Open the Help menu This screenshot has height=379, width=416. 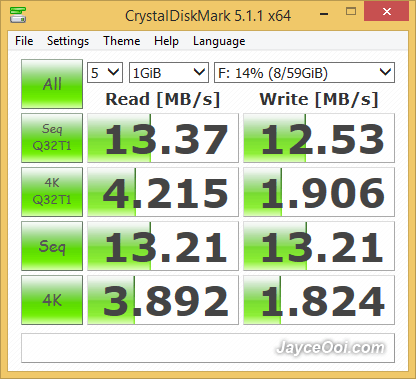[166, 41]
